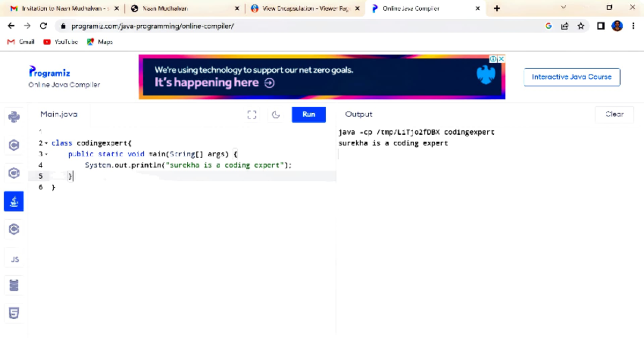The width and height of the screenshot is (644, 338).
Task: Open Chrome three-dot menu
Action: click(633, 26)
